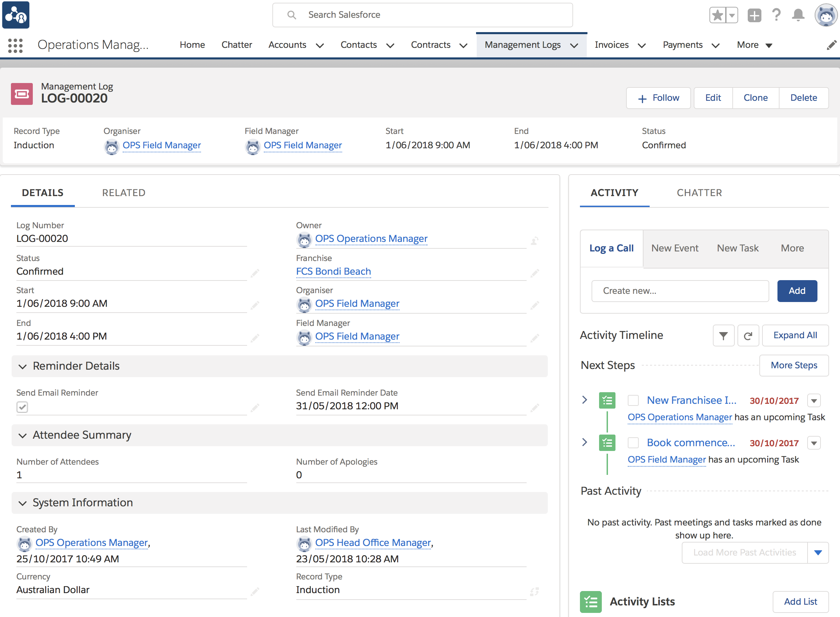The width and height of the screenshot is (840, 617).
Task: Expand the New Franchisee I... task row
Action: [584, 400]
